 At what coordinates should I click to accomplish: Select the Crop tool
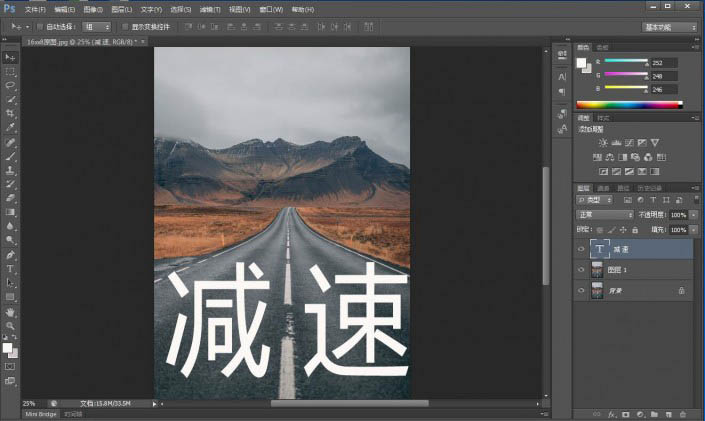10,113
